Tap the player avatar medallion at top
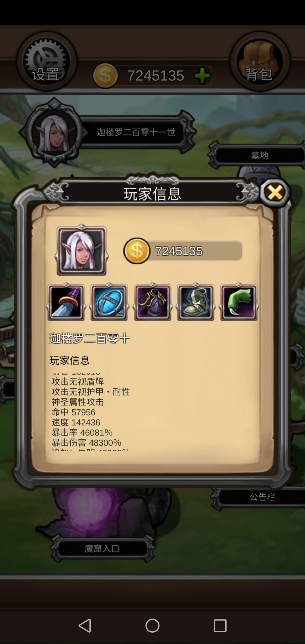This screenshot has height=644, width=305. [54, 132]
